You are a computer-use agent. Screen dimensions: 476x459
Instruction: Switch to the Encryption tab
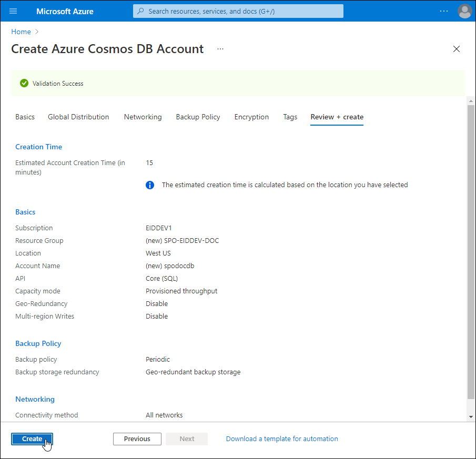251,117
